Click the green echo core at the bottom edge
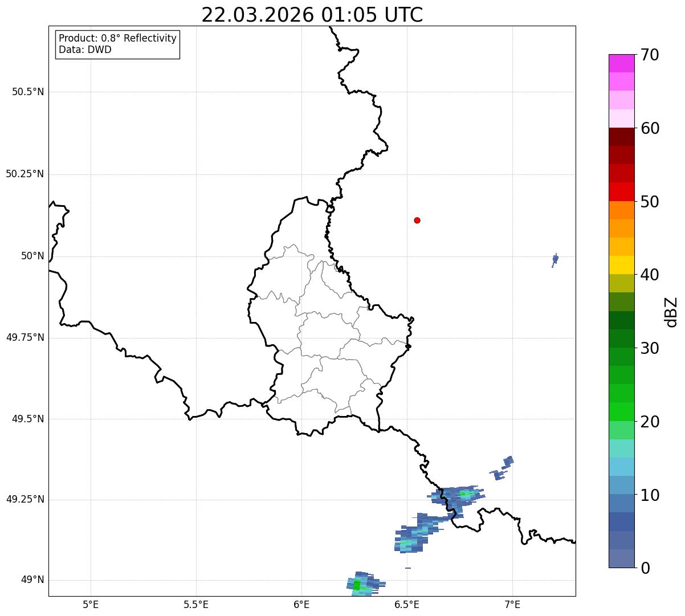The width and height of the screenshot is (685, 616). [357, 585]
